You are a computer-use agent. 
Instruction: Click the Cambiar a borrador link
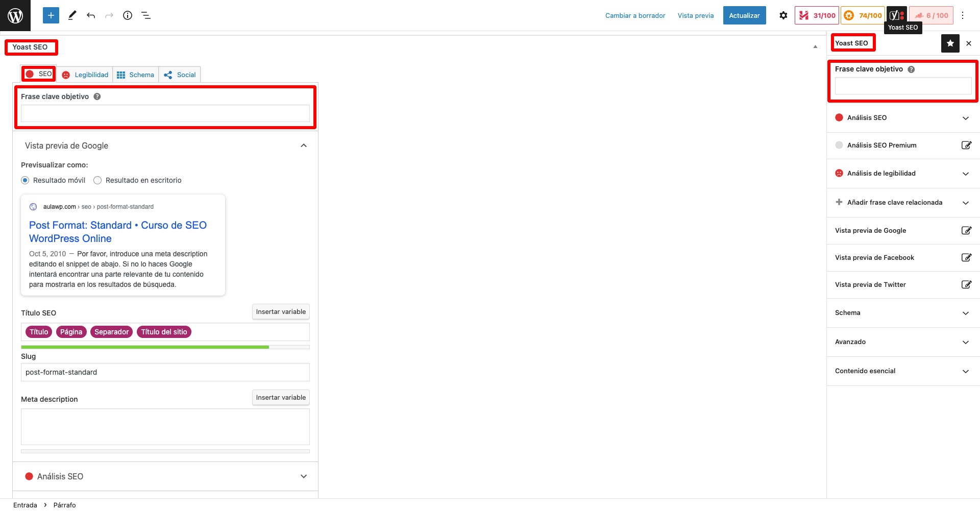(x=635, y=15)
